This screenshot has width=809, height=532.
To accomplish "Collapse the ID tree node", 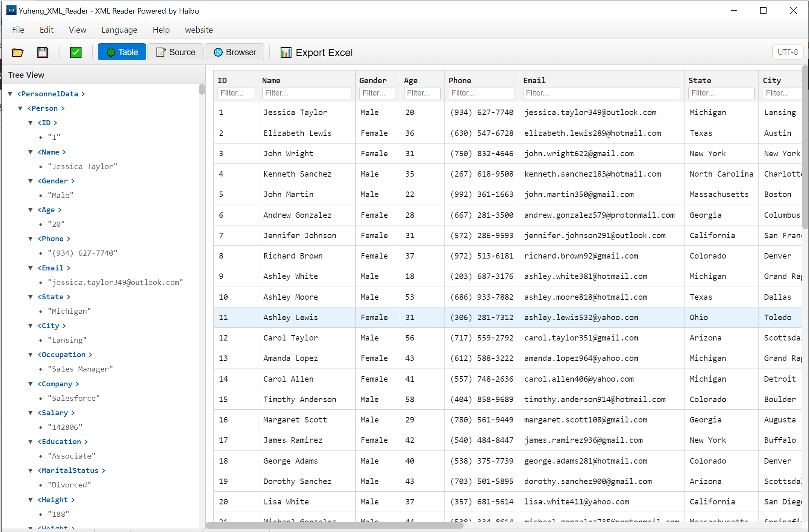I will click(31, 123).
